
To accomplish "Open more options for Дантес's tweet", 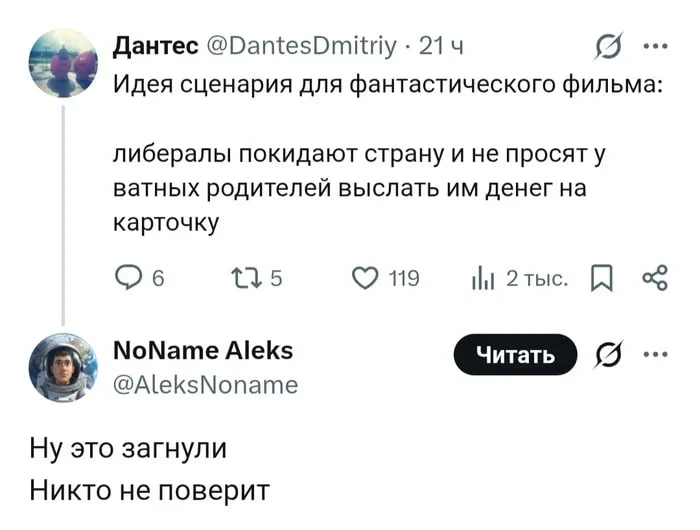I will tap(655, 45).
